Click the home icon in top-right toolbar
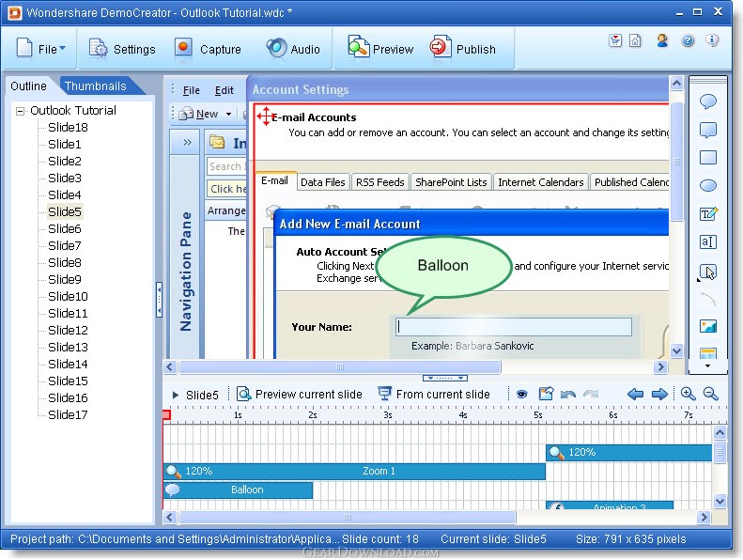Viewport: 743px width, 560px height. click(x=635, y=40)
